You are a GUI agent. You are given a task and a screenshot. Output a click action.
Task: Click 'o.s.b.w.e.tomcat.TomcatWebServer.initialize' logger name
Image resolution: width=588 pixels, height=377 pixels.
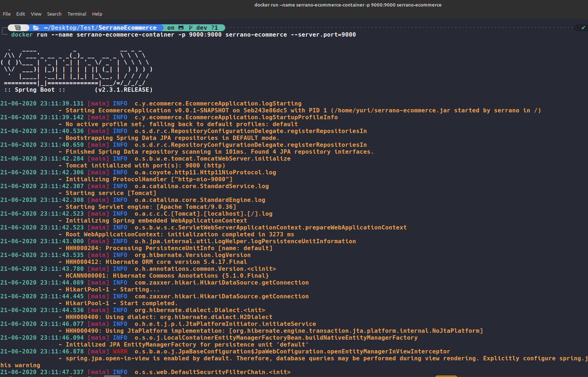coord(213,158)
